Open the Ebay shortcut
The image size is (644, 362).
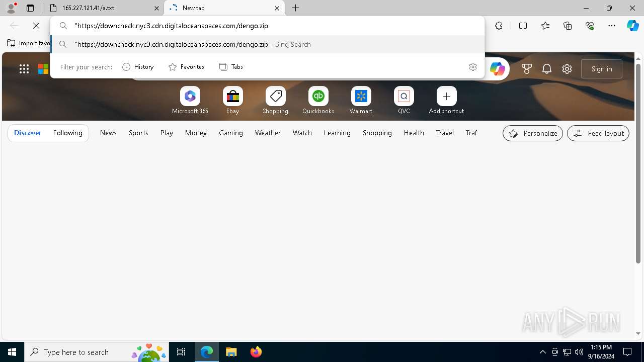pos(233,100)
